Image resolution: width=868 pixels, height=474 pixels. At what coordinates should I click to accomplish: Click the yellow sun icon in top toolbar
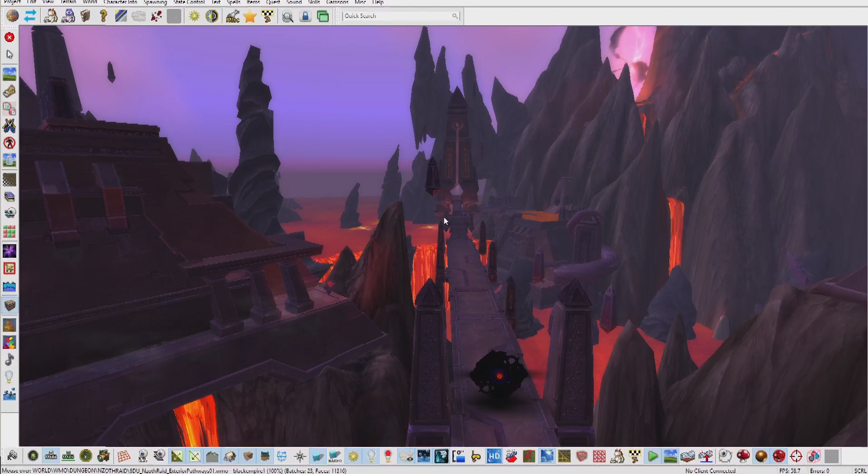tap(194, 16)
